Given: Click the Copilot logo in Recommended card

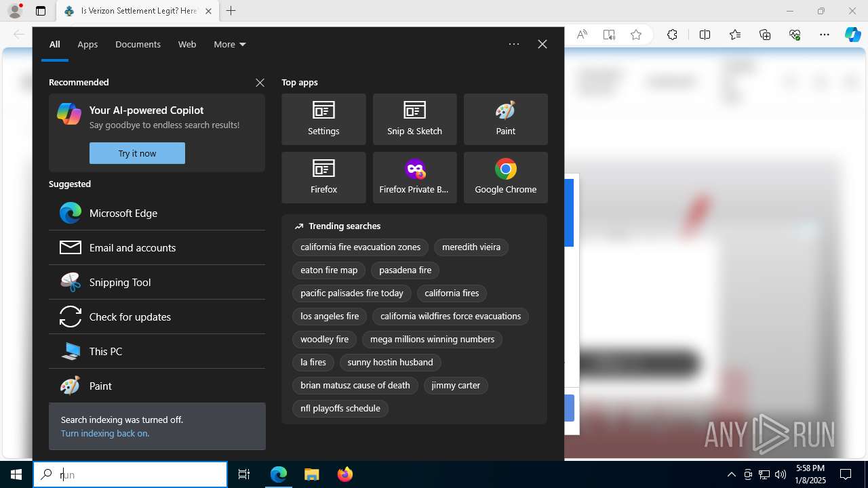Looking at the screenshot, I should 69,114.
